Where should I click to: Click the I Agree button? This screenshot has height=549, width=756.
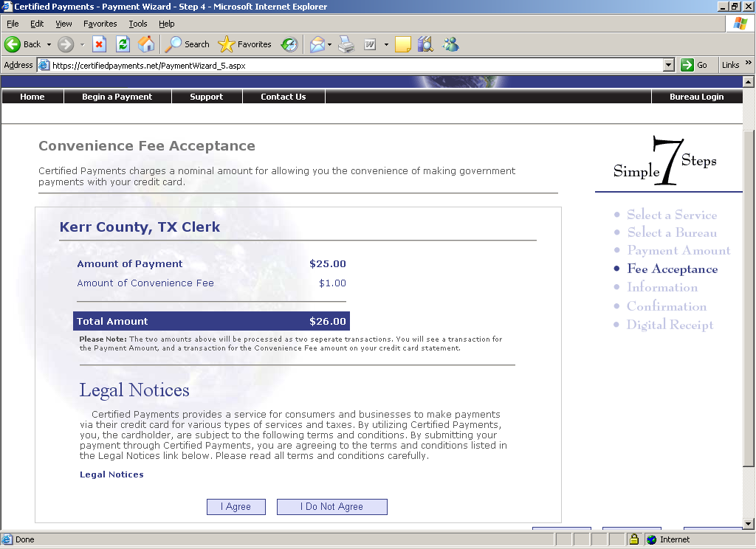[x=236, y=507]
